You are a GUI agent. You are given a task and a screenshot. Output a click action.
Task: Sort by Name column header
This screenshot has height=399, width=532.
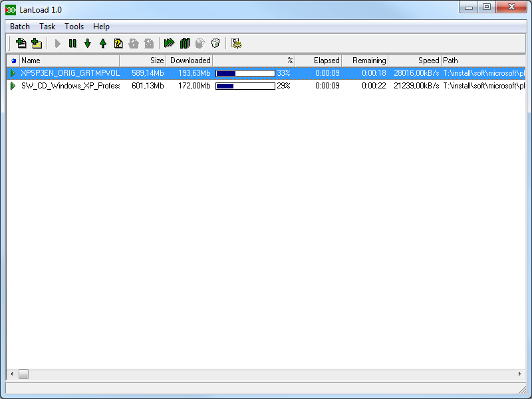[70, 61]
